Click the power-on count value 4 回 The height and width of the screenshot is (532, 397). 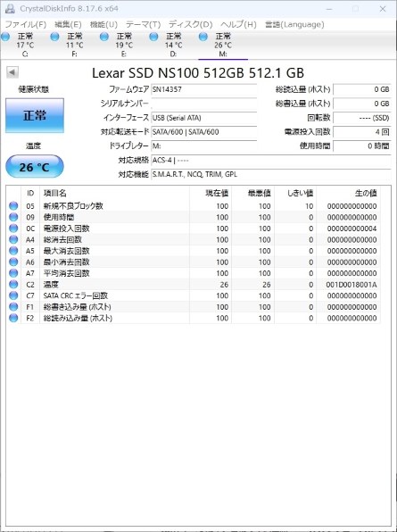tap(361, 131)
